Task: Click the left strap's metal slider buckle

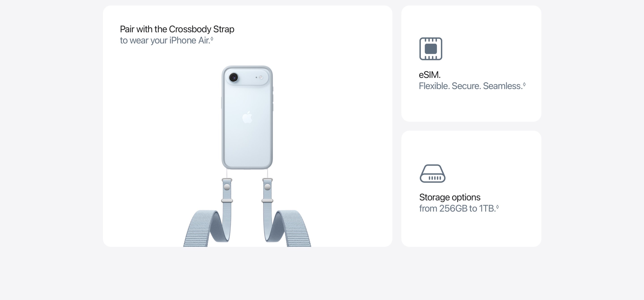Action: pos(227,201)
